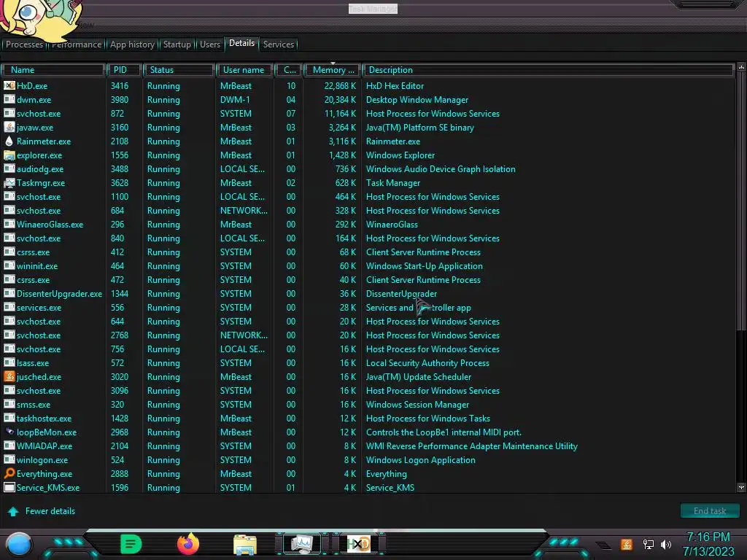747x560 pixels.
Task: Click Fewer details link
Action: [50, 511]
